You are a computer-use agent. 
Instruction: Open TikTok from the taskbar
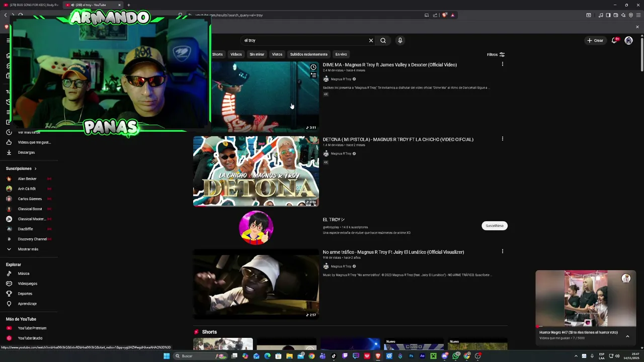click(334, 356)
